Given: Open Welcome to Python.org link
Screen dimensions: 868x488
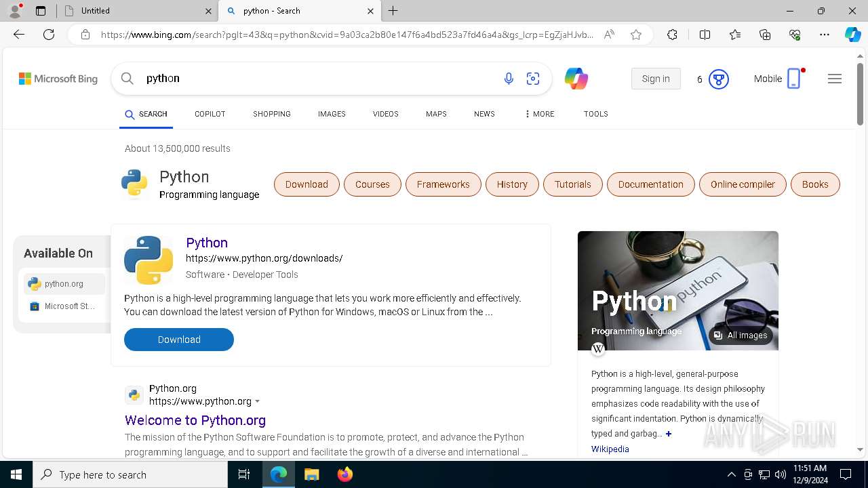Looking at the screenshot, I should (195, 420).
